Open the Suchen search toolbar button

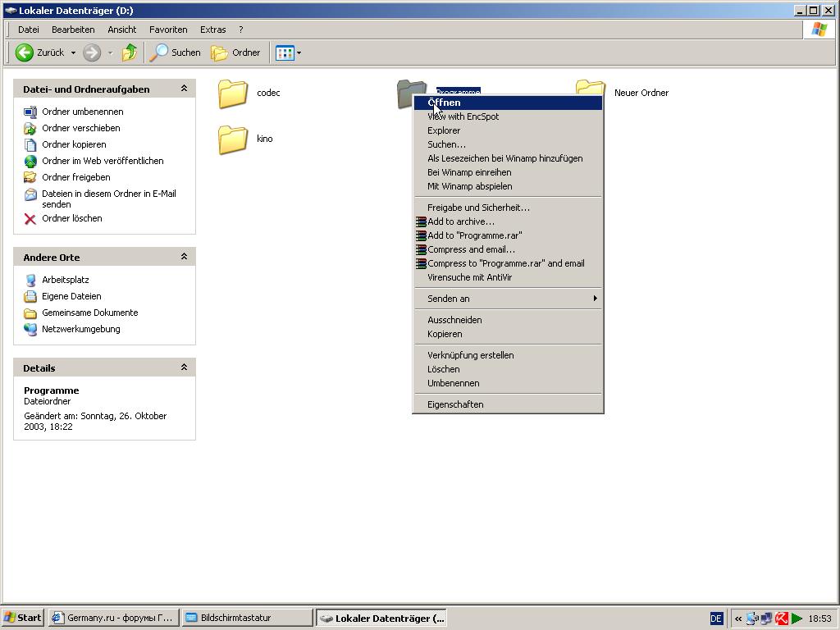pyautogui.click(x=175, y=52)
